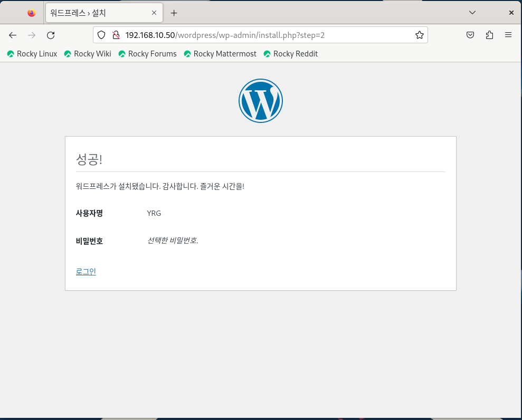Open the Extensions puzzle icon
Image resolution: width=522 pixels, height=420 pixels.
coord(489,35)
